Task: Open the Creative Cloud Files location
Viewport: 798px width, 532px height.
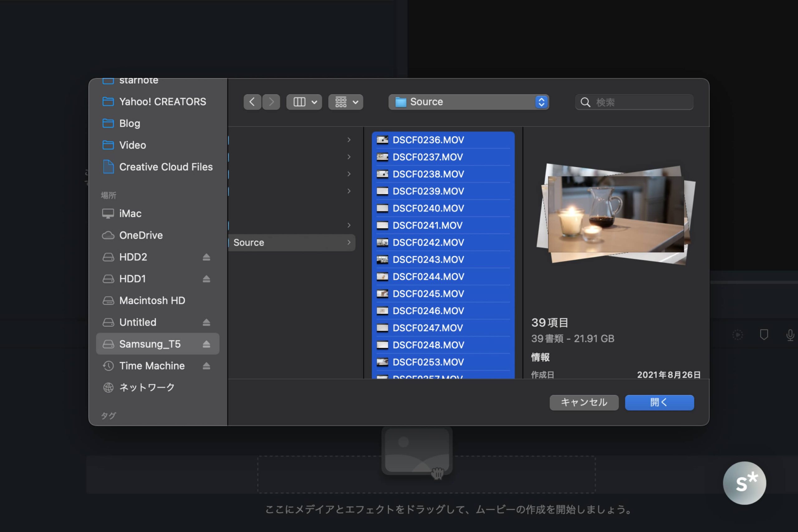Action: point(166,167)
